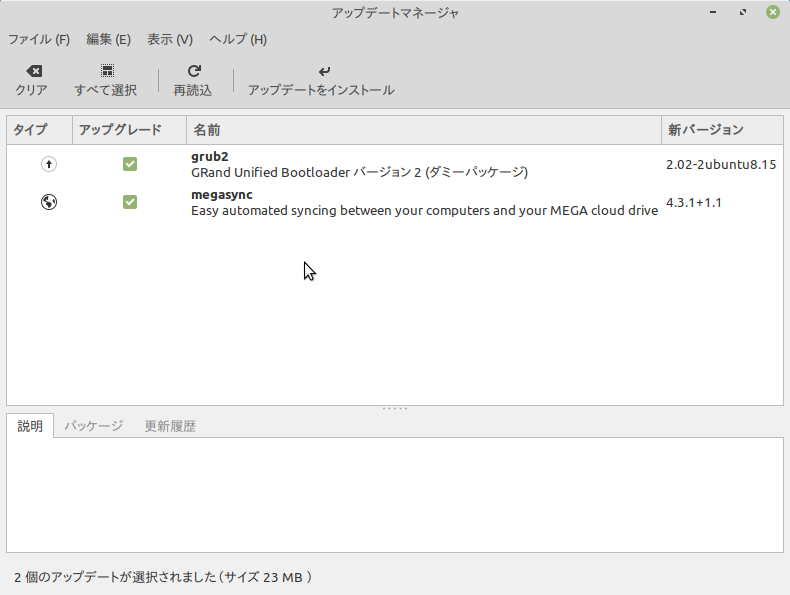Switch to the パッケージ tab
790x595 pixels.
94,426
